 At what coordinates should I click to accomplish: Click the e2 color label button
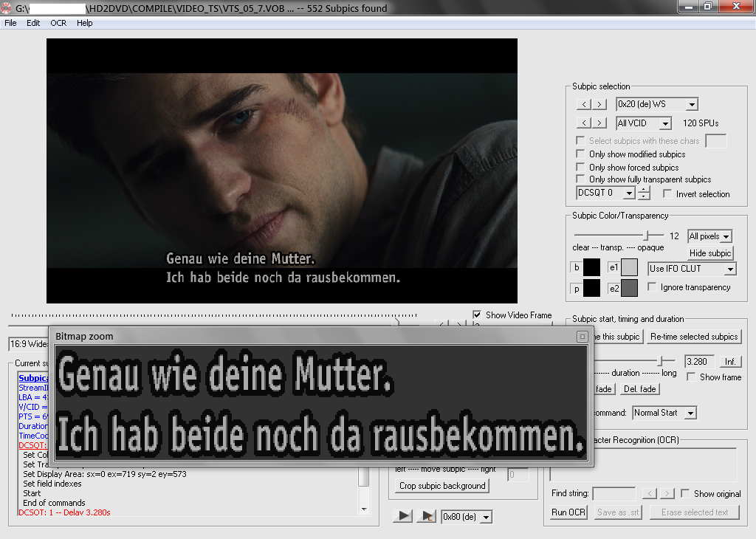pyautogui.click(x=614, y=289)
